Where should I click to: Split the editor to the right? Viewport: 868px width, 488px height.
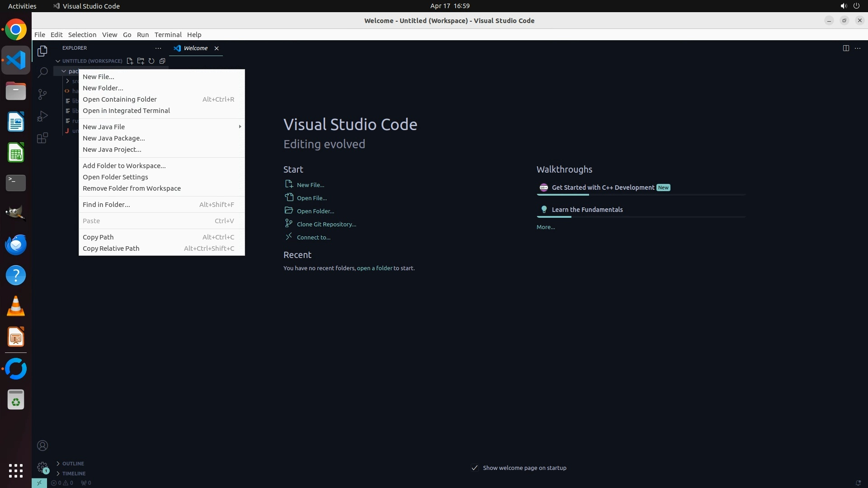pyautogui.click(x=845, y=48)
